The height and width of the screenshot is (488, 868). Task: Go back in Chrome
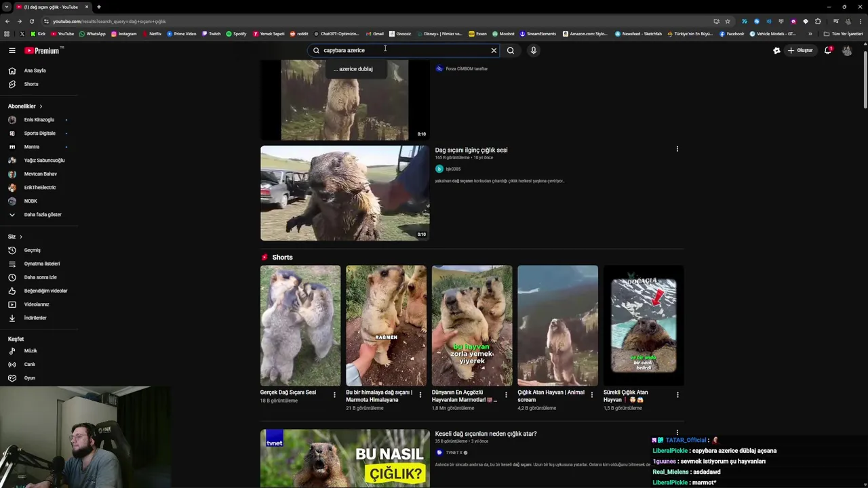[7, 21]
